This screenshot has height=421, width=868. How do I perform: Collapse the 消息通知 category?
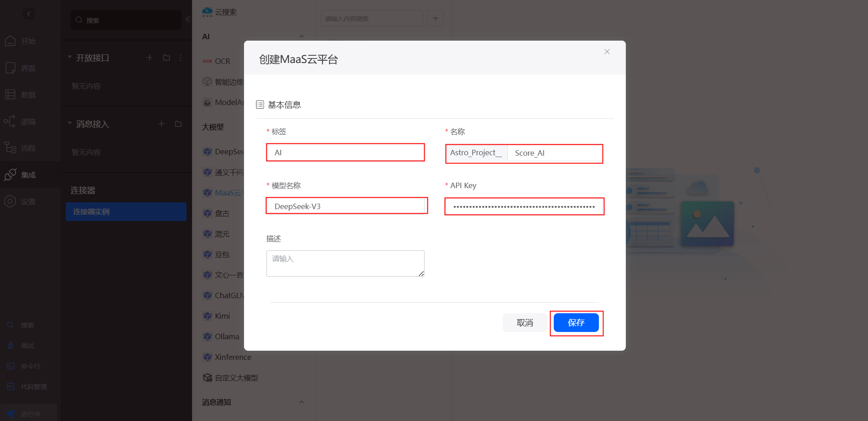coord(301,402)
